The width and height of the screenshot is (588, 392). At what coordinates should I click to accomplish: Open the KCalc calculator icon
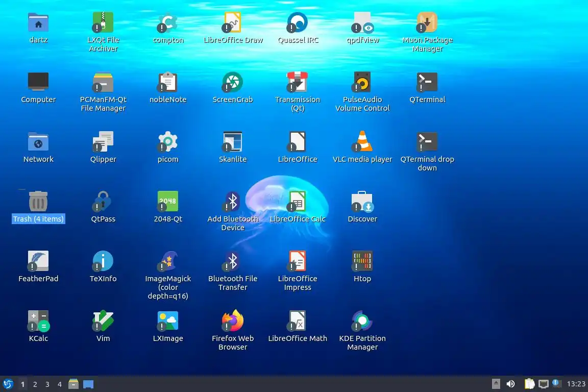[x=38, y=321]
